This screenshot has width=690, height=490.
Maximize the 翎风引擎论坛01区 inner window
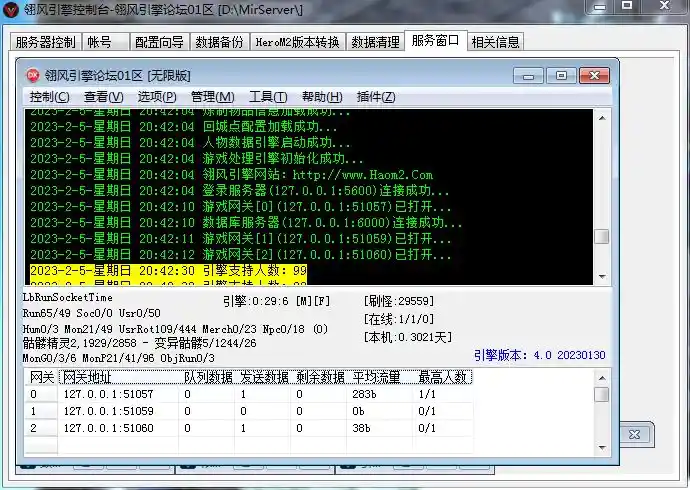click(561, 76)
